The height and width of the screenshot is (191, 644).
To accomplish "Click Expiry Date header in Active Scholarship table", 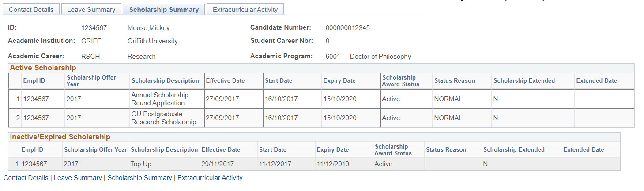I will (x=339, y=81).
